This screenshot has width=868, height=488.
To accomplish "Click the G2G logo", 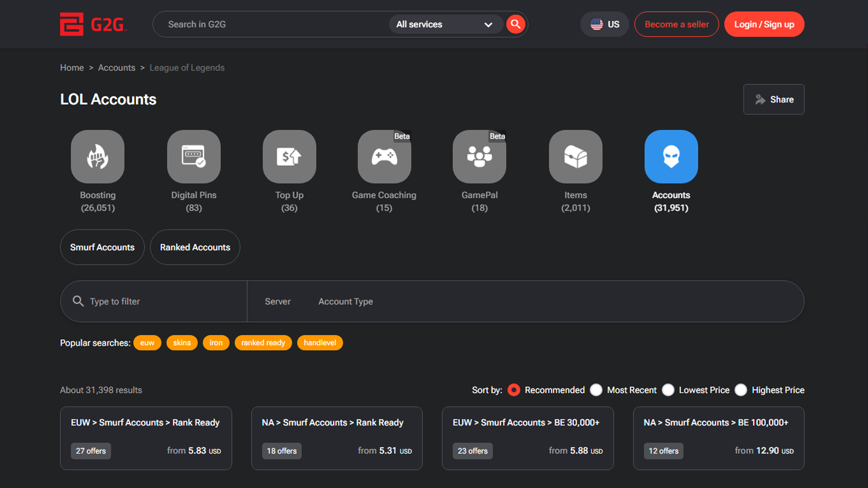I will [x=94, y=24].
